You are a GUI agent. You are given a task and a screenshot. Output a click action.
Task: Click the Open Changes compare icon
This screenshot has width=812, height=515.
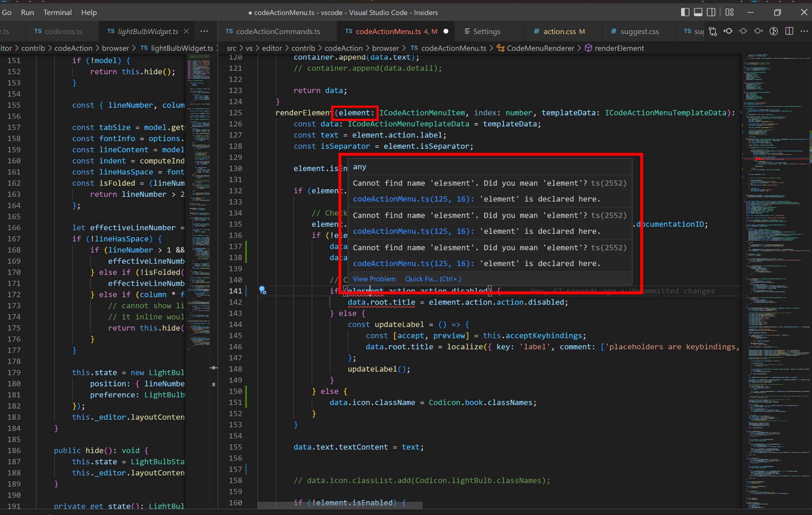pyautogui.click(x=713, y=32)
